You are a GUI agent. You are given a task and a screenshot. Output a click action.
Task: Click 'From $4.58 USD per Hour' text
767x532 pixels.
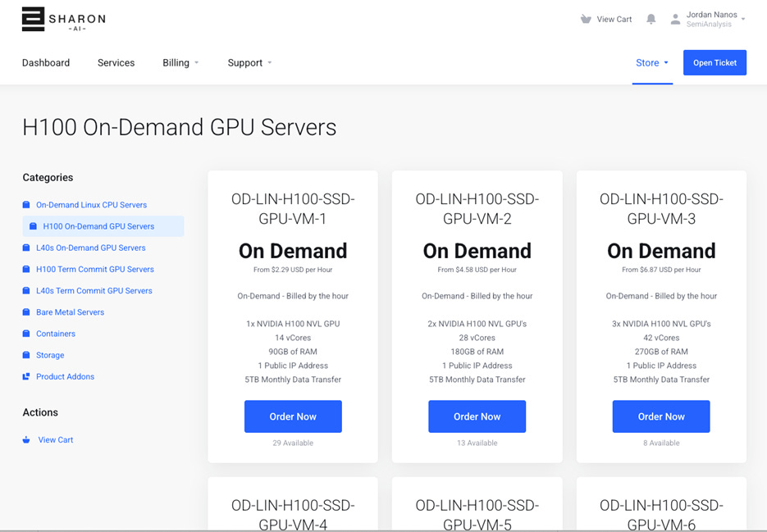(477, 270)
